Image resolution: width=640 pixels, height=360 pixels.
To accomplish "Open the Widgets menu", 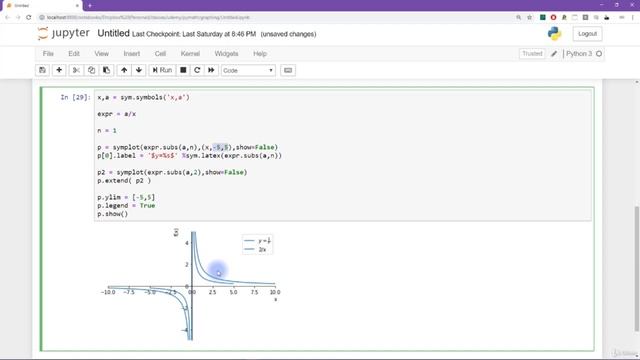I will pyautogui.click(x=226, y=53).
